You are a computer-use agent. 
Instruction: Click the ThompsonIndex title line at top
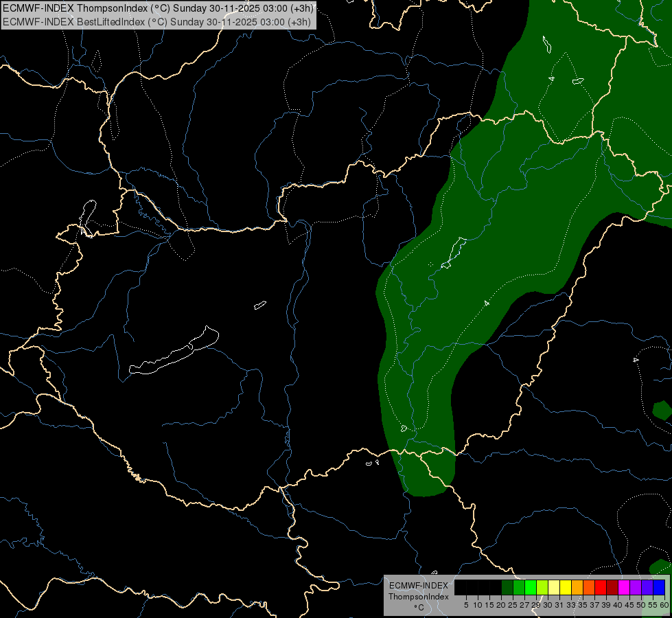pyautogui.click(x=158, y=8)
